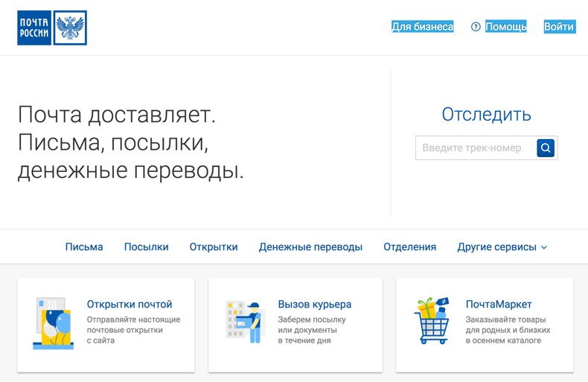
Task: Open the Письма menu item
Action: click(84, 247)
